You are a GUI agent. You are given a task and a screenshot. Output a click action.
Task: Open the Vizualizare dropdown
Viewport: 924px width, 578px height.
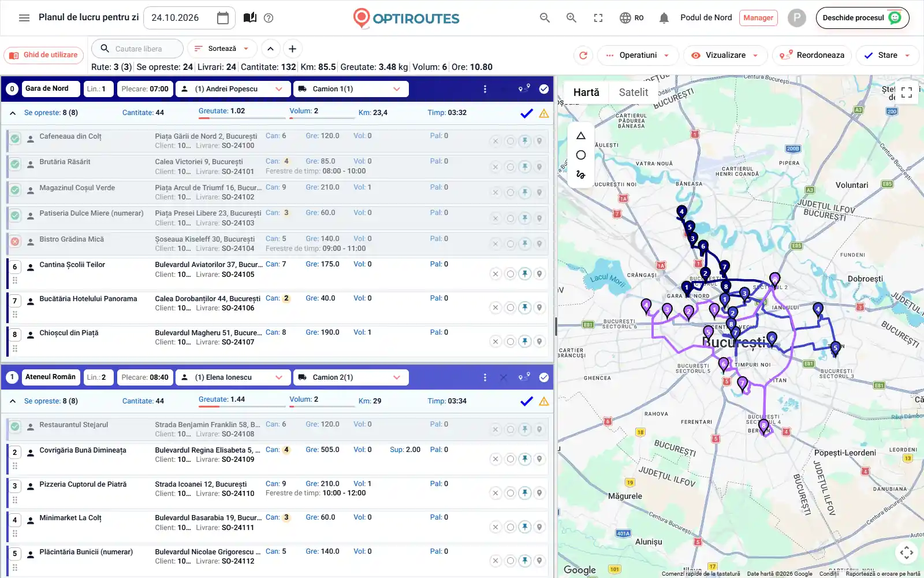pyautogui.click(x=725, y=55)
